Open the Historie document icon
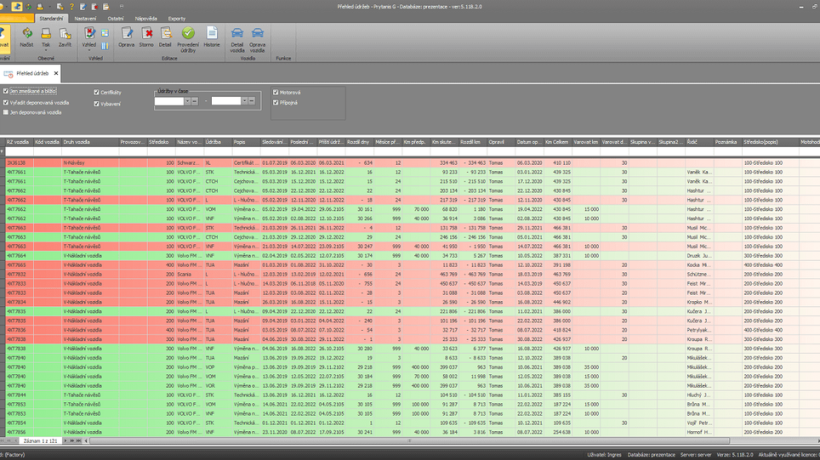Viewport: 820px width, 460px height. point(212,35)
